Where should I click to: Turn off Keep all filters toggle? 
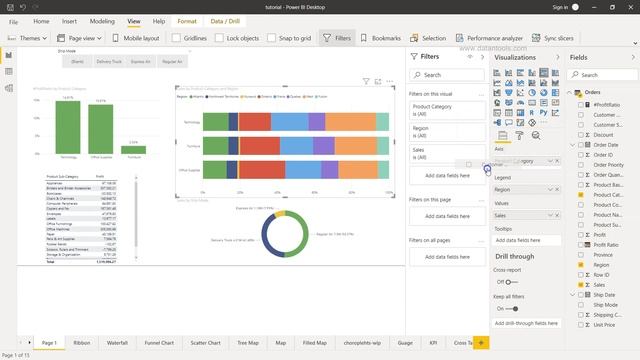[x=512, y=309]
